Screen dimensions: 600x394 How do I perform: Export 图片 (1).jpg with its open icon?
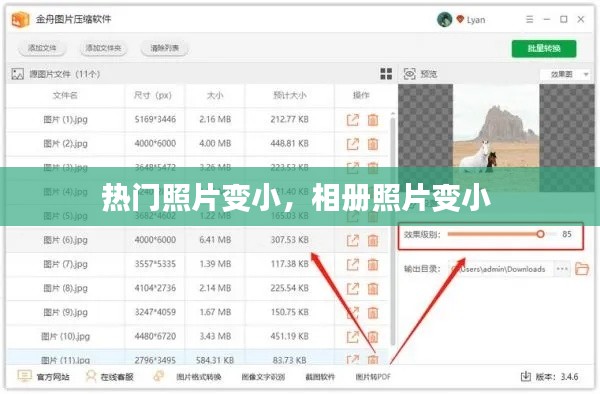pos(352,120)
